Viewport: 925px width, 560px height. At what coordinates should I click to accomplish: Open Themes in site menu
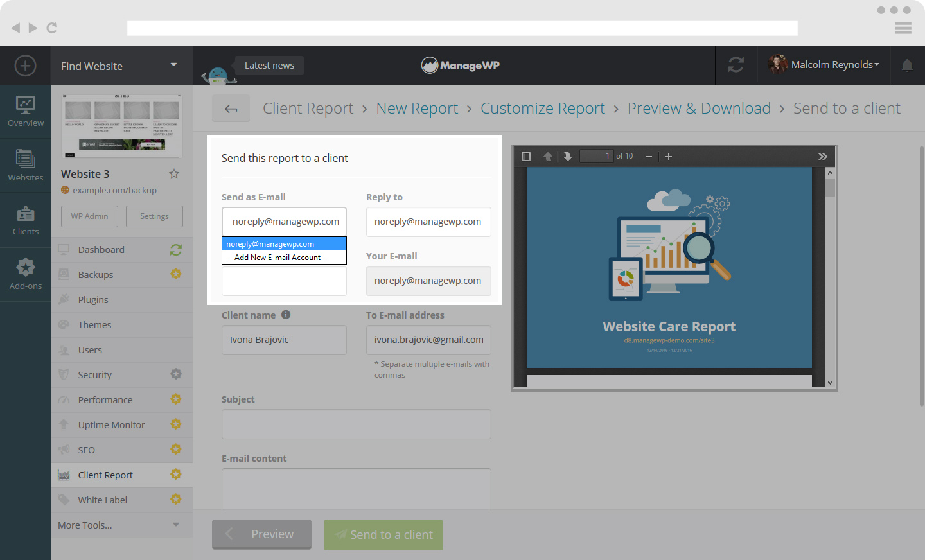tap(94, 325)
